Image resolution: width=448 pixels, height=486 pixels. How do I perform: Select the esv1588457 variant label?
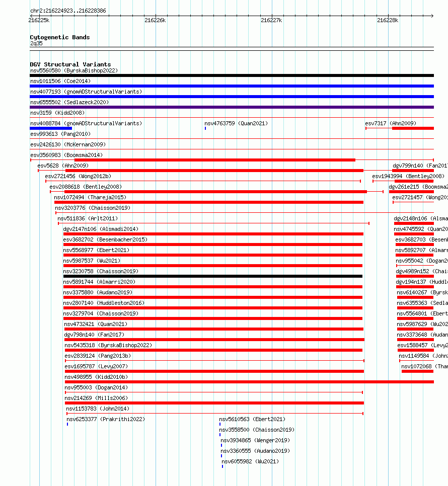coord(422,345)
